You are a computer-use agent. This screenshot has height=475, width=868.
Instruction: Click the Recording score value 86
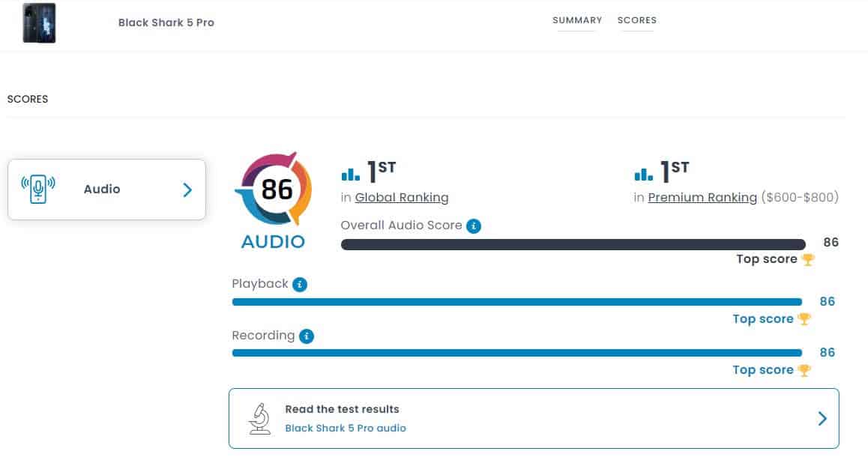827,353
